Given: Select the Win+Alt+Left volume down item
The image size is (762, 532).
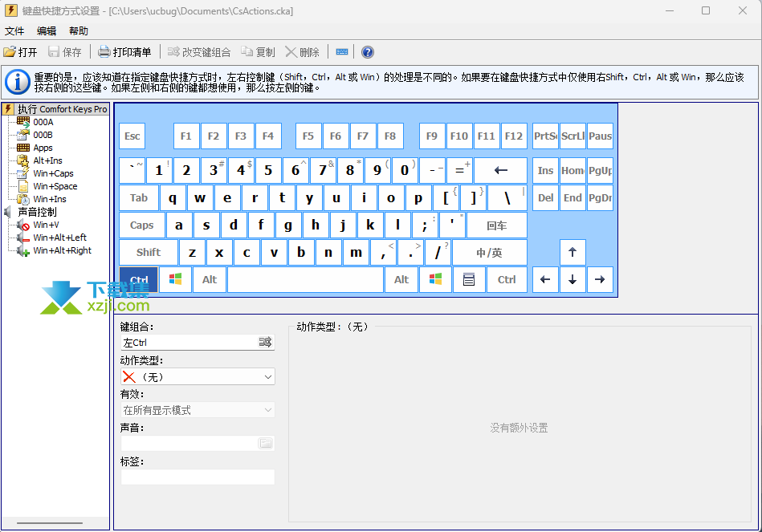Looking at the screenshot, I should 59,238.
